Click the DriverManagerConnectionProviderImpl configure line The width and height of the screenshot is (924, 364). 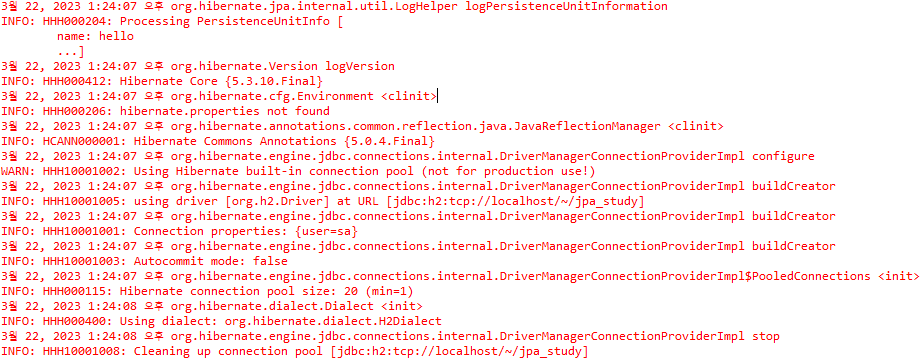click(408, 157)
